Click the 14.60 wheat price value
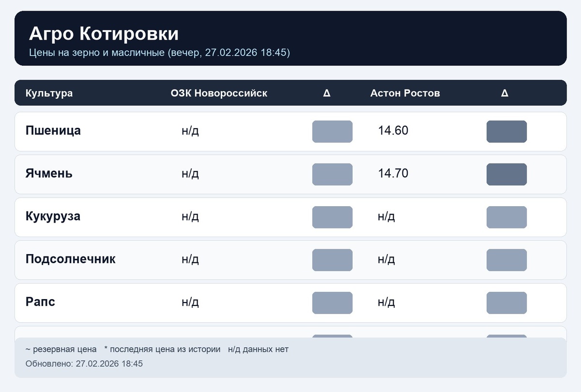 [393, 131]
